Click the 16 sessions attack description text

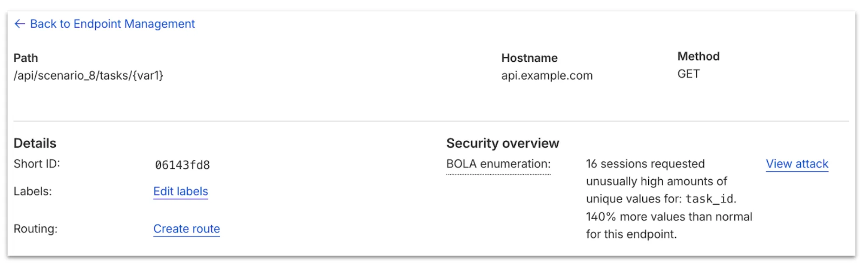coord(645,164)
